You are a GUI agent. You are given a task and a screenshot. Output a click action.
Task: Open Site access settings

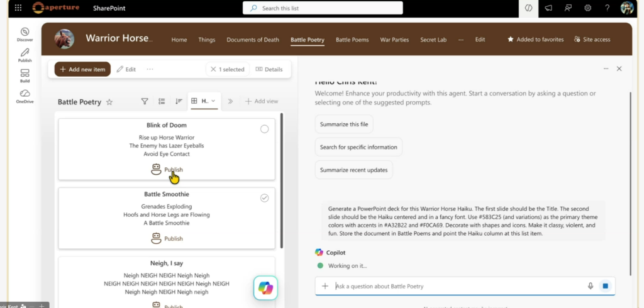[x=592, y=40]
